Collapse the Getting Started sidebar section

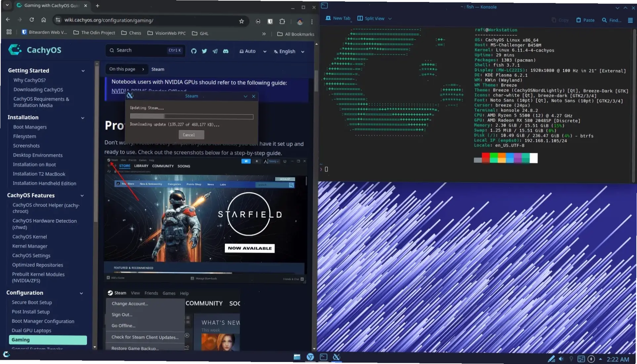(83, 71)
